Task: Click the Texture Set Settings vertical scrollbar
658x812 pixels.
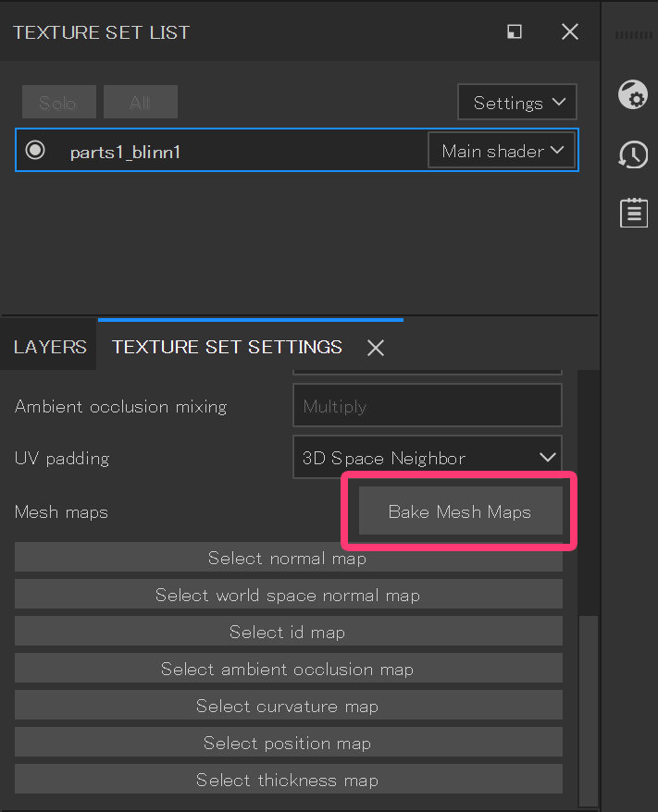Action: click(x=588, y=709)
